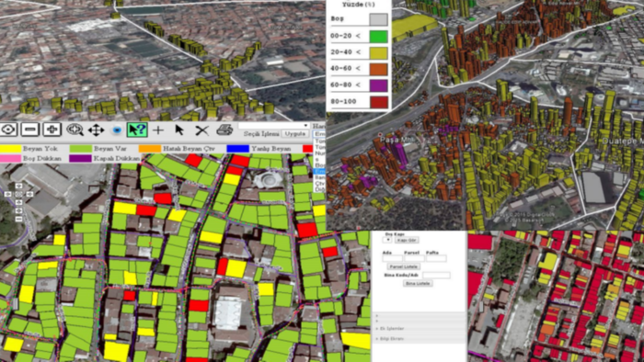Screen dimensions: 644x362
Task: Click the Ada input field
Action: (392, 258)
